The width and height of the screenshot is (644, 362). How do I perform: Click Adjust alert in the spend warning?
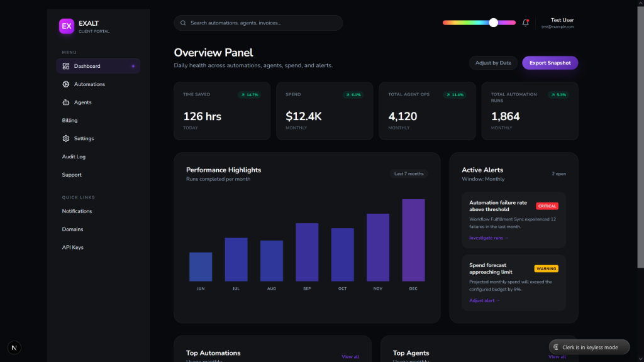483,300
